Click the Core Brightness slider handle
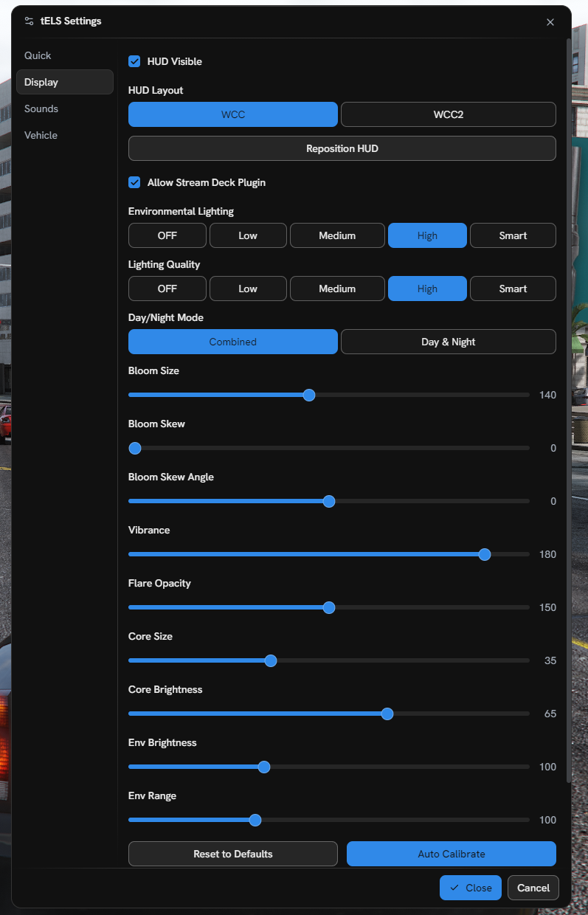 click(x=387, y=714)
